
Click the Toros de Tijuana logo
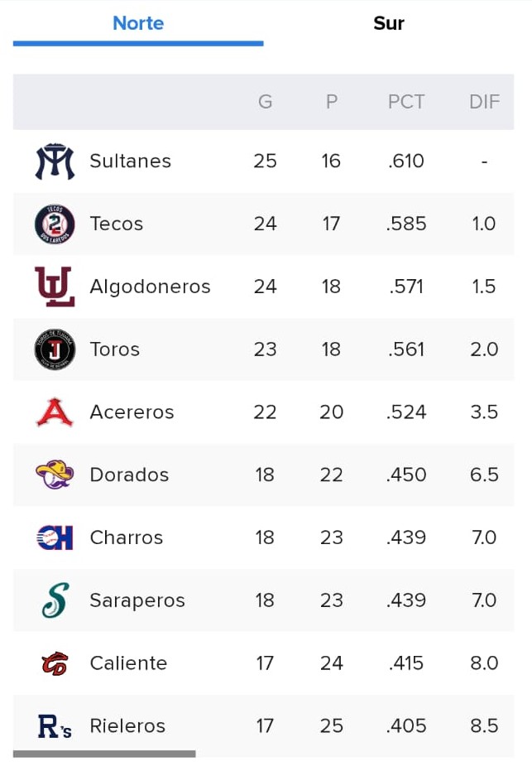pos(55,349)
